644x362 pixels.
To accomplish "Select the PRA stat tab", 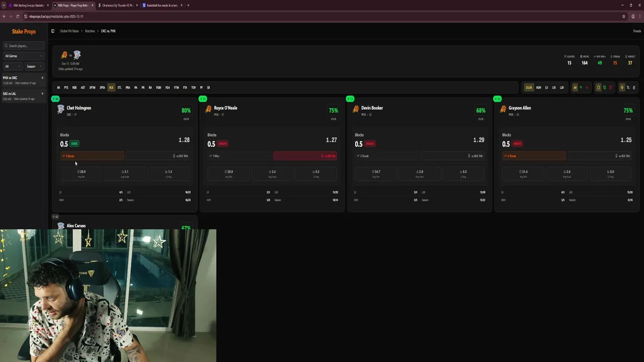I will tap(128, 87).
